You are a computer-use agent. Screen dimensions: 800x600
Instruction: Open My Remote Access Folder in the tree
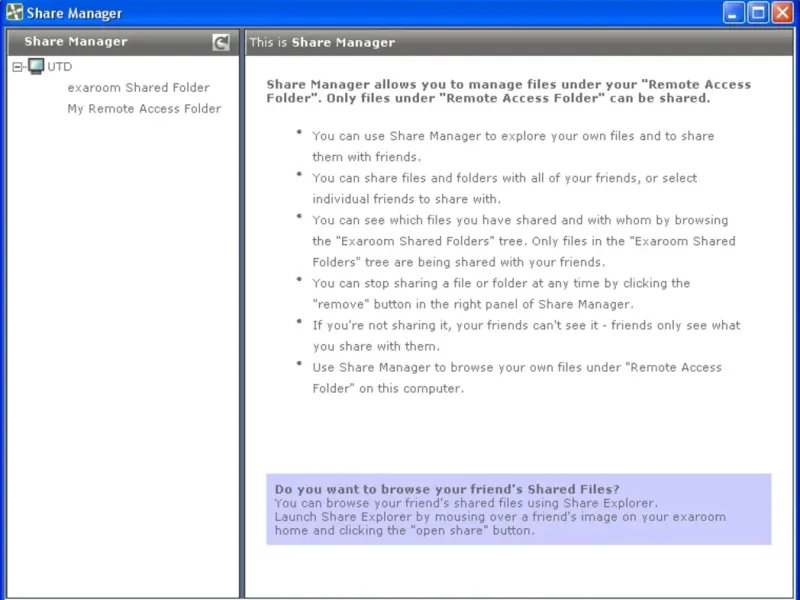coord(144,109)
